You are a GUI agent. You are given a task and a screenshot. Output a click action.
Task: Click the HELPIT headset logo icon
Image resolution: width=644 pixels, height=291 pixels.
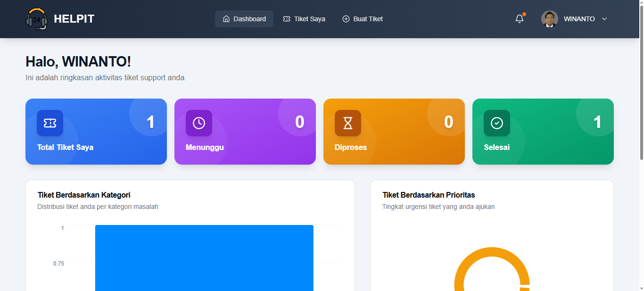tap(37, 19)
